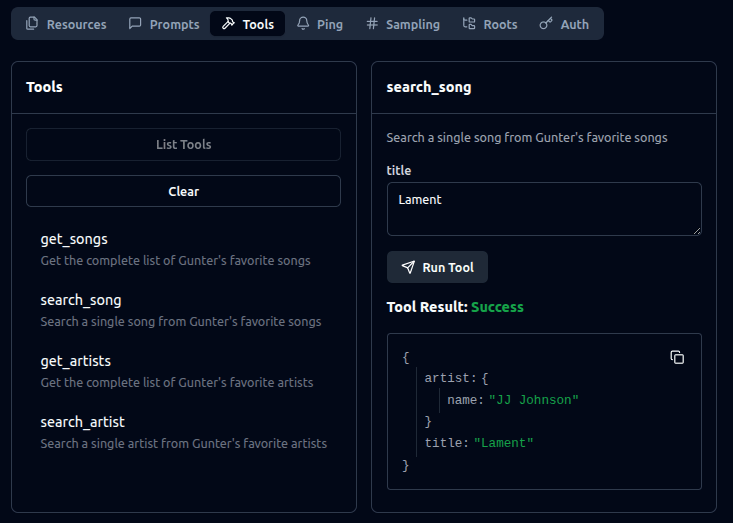The height and width of the screenshot is (523, 733).
Task: Pick the search_artist tool
Action: point(83,422)
